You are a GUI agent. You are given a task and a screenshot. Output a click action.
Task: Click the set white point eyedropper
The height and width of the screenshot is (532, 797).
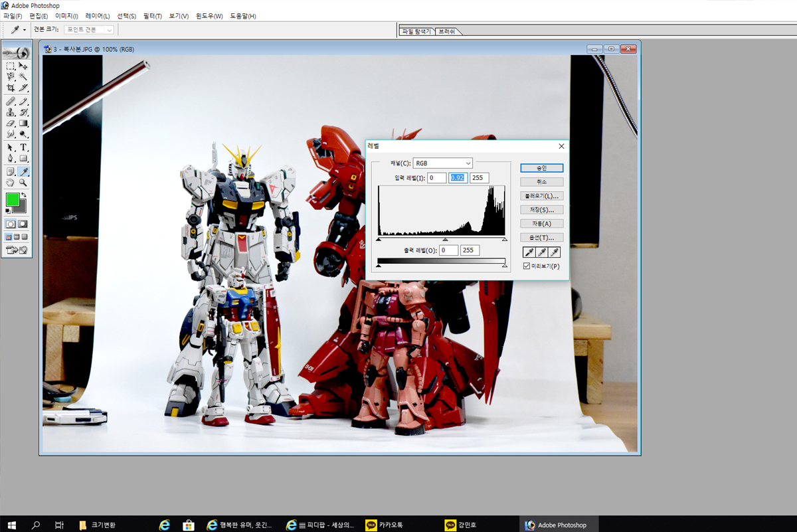point(554,252)
